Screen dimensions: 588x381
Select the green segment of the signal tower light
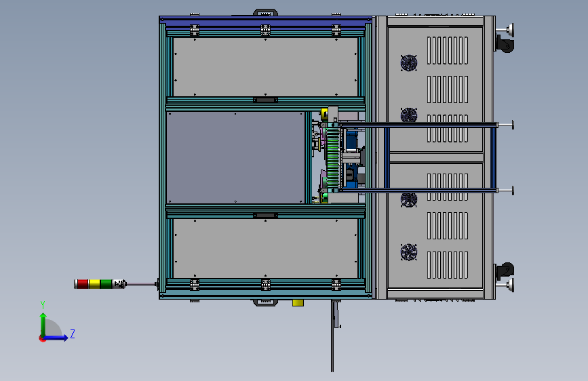[106, 284]
